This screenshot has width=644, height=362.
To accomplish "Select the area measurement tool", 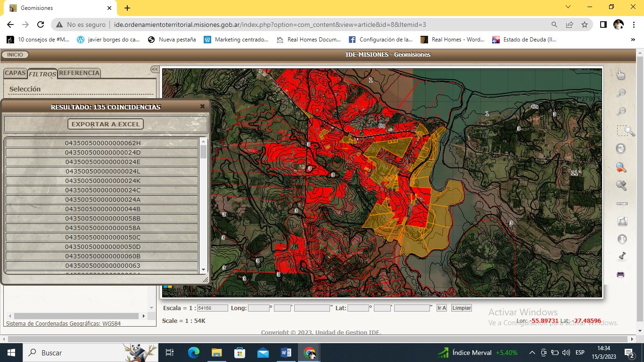I will [622, 221].
